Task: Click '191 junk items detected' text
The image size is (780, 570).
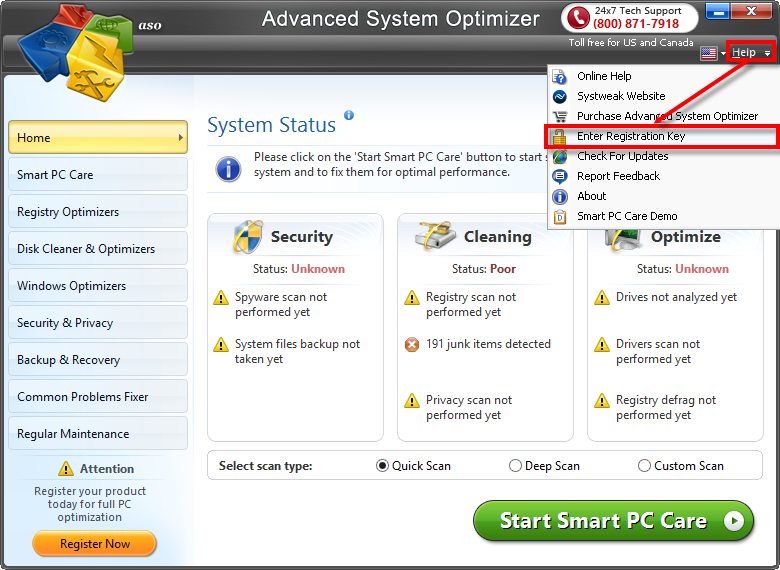Action: click(x=488, y=344)
